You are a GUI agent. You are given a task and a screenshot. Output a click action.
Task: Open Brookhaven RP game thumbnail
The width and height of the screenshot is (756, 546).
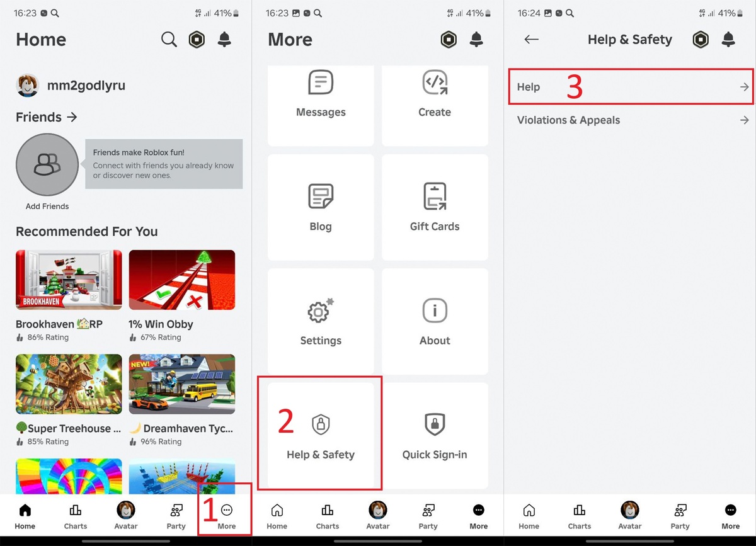(69, 280)
